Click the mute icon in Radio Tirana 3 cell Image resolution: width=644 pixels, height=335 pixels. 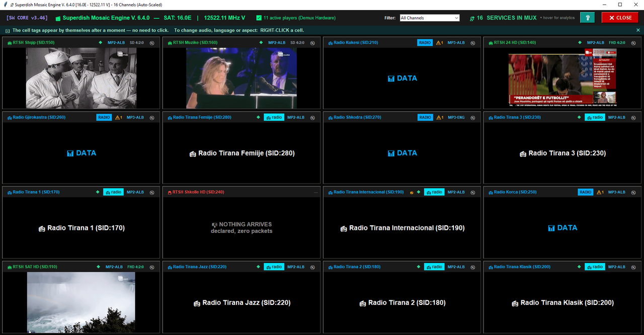click(x=633, y=118)
